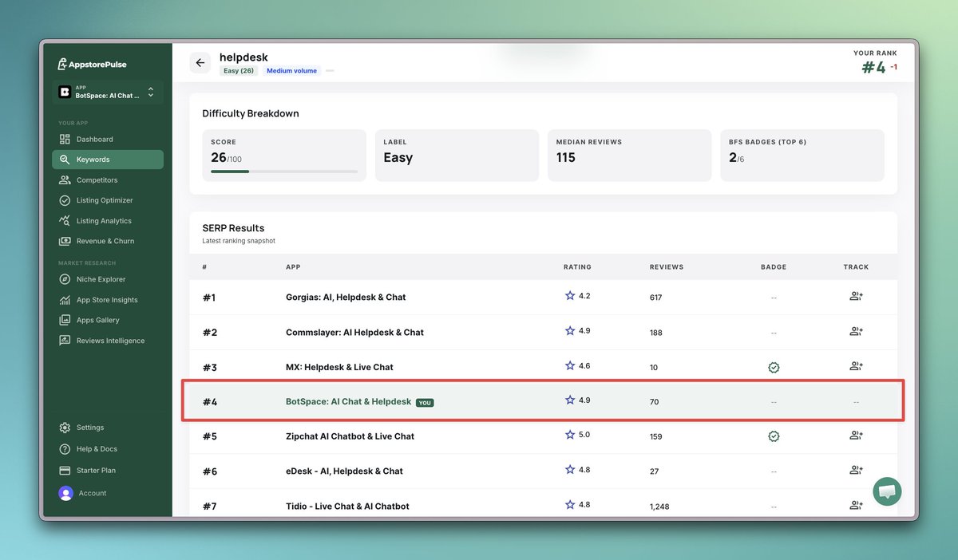Click the Your Rank #4 indicator

tap(876, 63)
